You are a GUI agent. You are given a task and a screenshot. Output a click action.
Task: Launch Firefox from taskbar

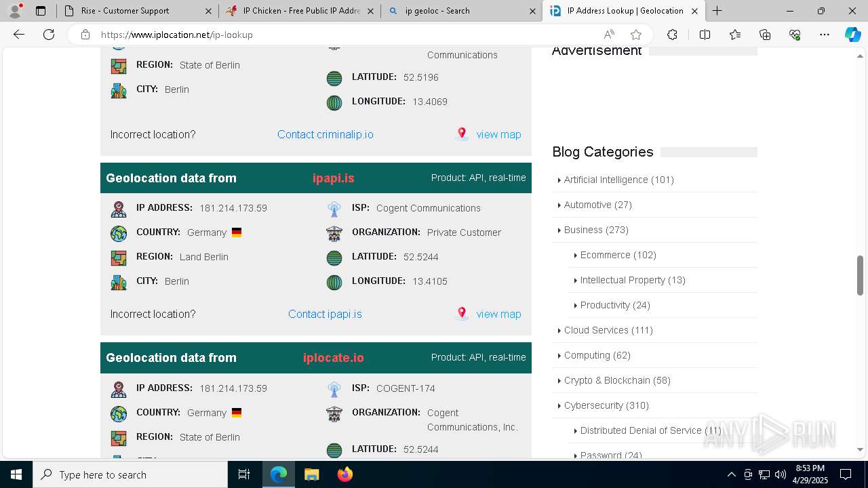point(345,474)
